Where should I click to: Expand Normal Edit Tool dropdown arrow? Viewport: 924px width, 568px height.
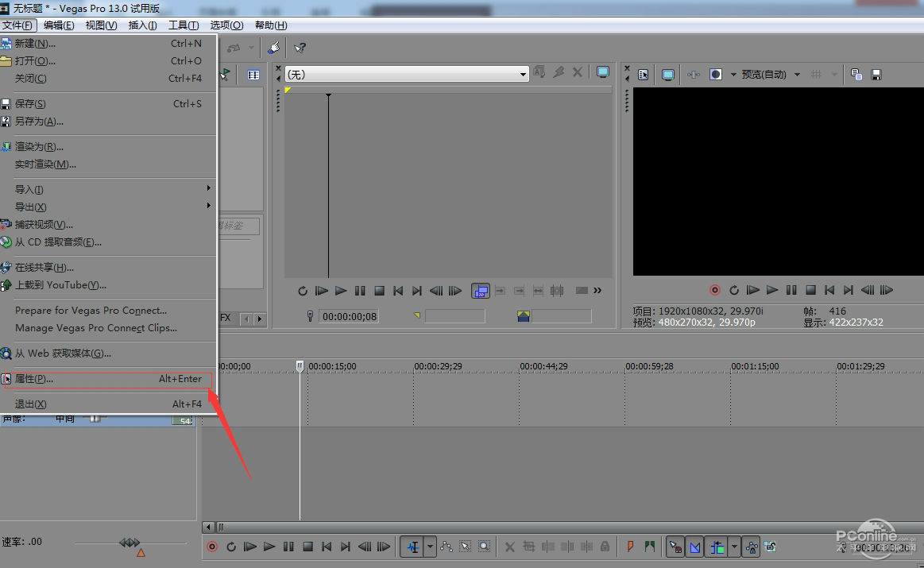pos(430,547)
